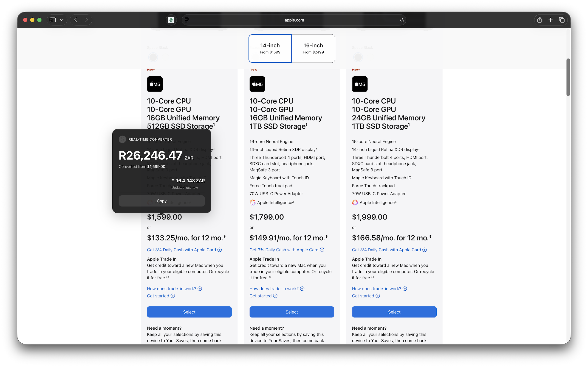The width and height of the screenshot is (588, 367).
Task: Open the page reader menu icon
Action: tap(186, 20)
